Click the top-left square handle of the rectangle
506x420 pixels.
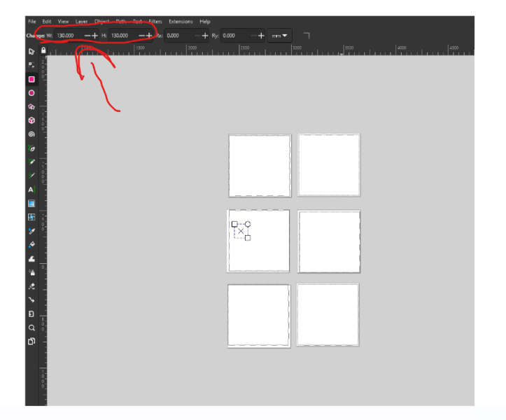coord(234,224)
